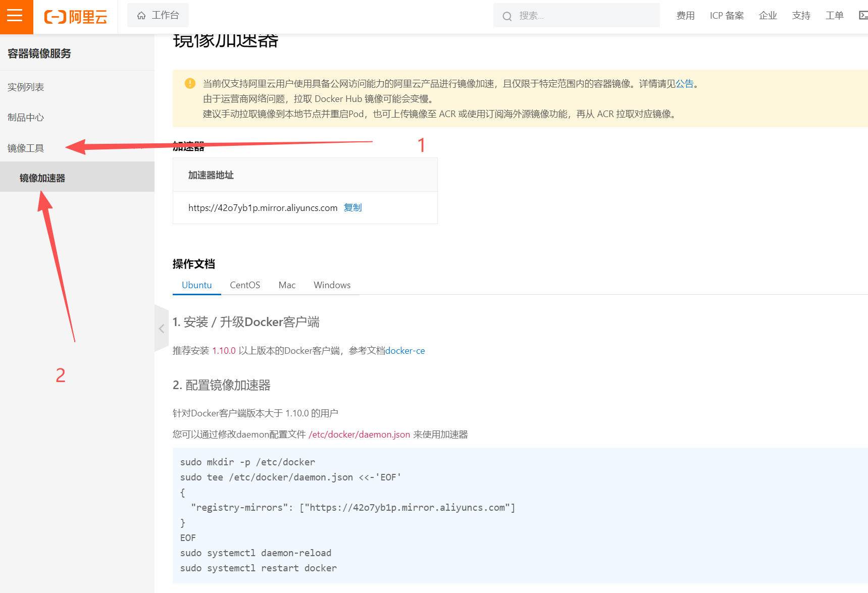Click the 'sudo mkdir -p /etc/docker' line
Image resolution: width=868 pixels, height=593 pixels.
pos(247,462)
